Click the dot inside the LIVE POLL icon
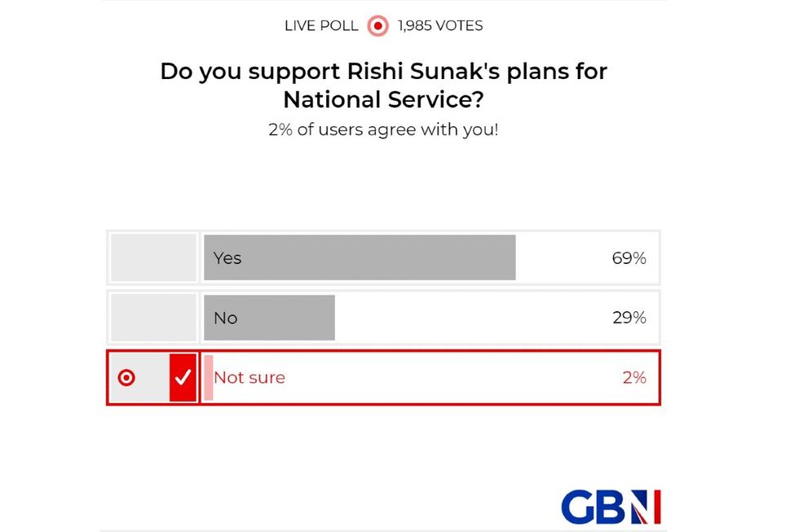The height and width of the screenshot is (532, 799). click(377, 25)
